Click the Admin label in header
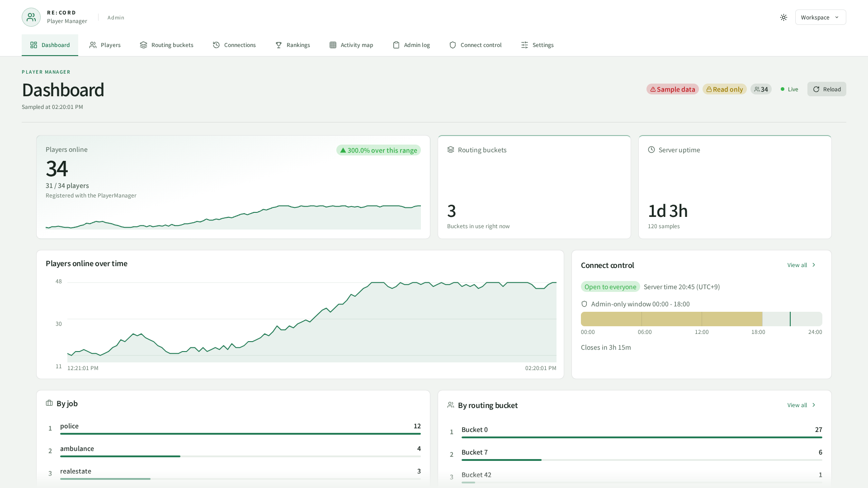This screenshot has height=488, width=868. 116,18
